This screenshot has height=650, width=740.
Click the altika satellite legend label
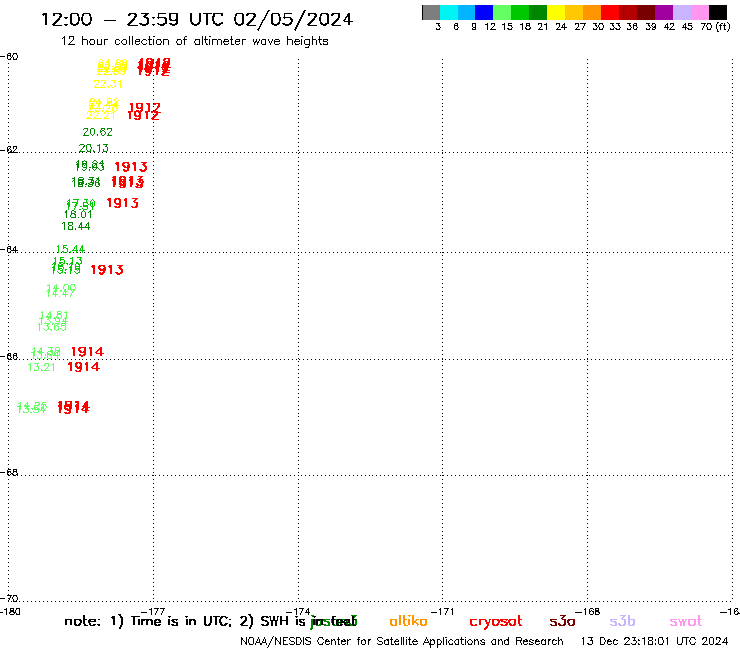click(408, 621)
